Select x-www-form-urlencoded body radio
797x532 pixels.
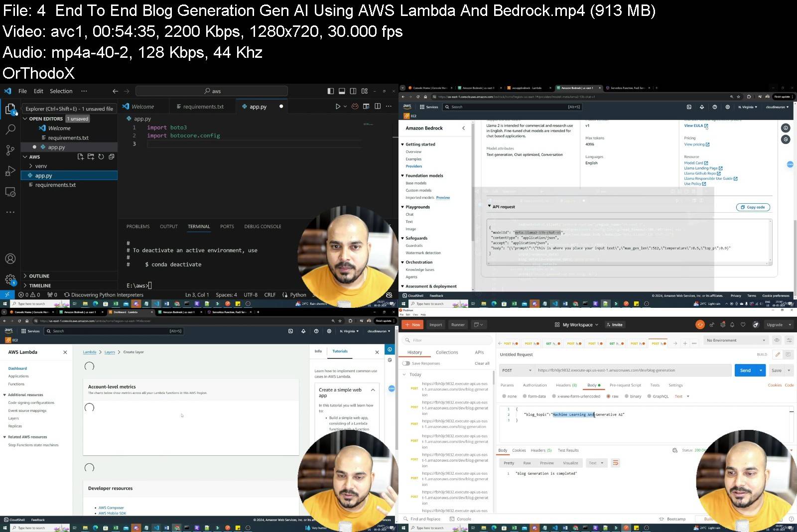point(554,397)
